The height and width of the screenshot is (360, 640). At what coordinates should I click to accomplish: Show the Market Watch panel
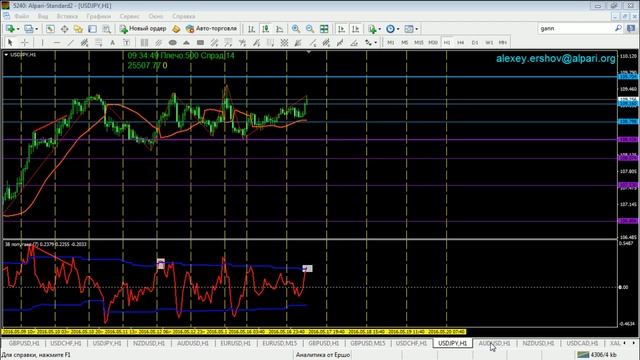[x=50, y=29]
